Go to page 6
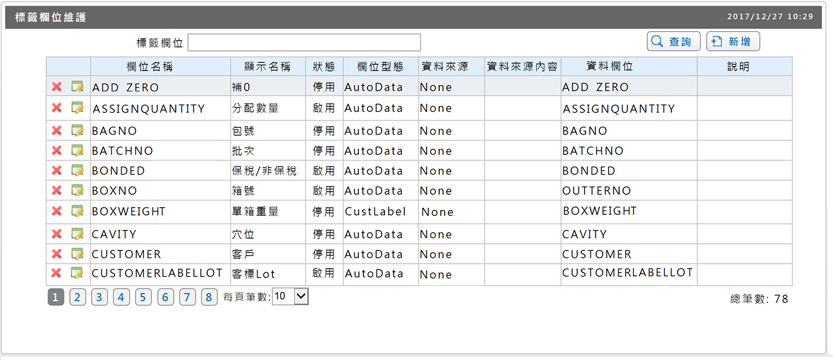This screenshot has height=360, width=834. tap(165, 297)
